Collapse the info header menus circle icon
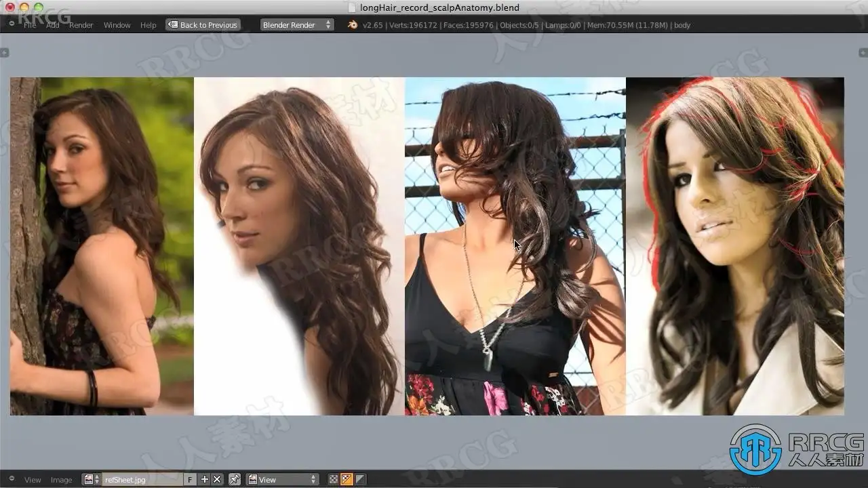 pyautogui.click(x=12, y=24)
